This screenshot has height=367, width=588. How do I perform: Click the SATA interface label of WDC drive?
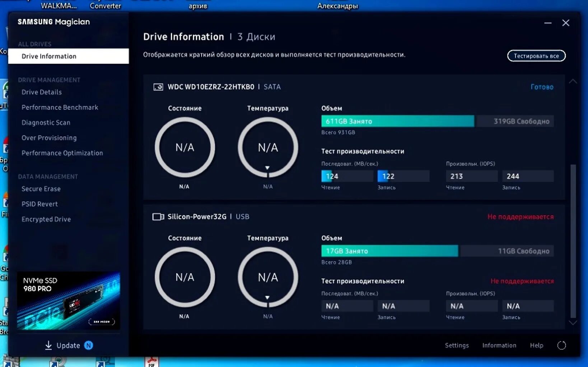point(272,87)
